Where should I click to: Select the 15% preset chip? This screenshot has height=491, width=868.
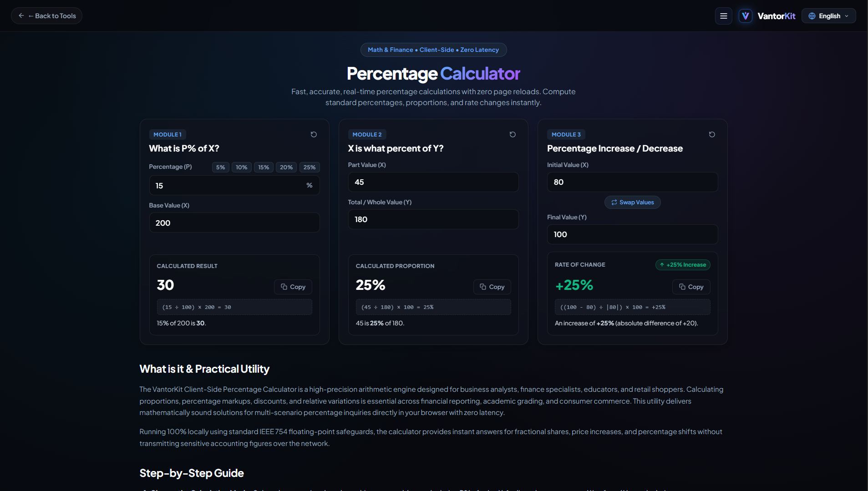click(264, 167)
